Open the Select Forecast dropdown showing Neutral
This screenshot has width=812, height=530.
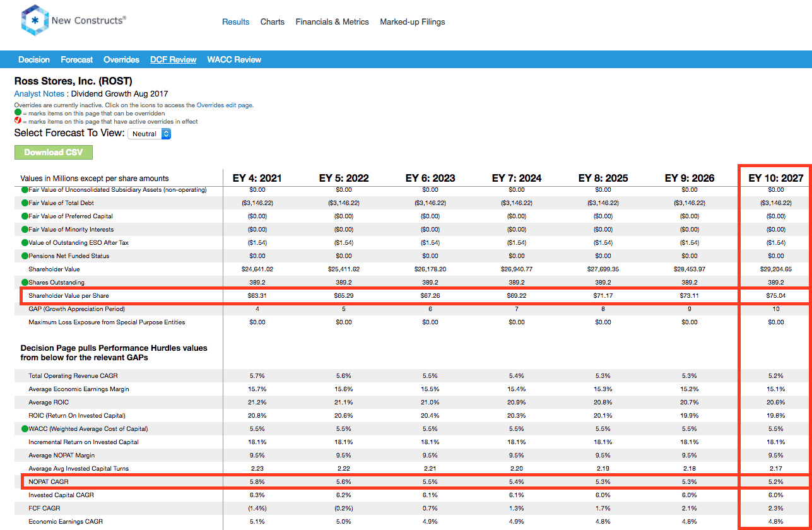tap(150, 134)
